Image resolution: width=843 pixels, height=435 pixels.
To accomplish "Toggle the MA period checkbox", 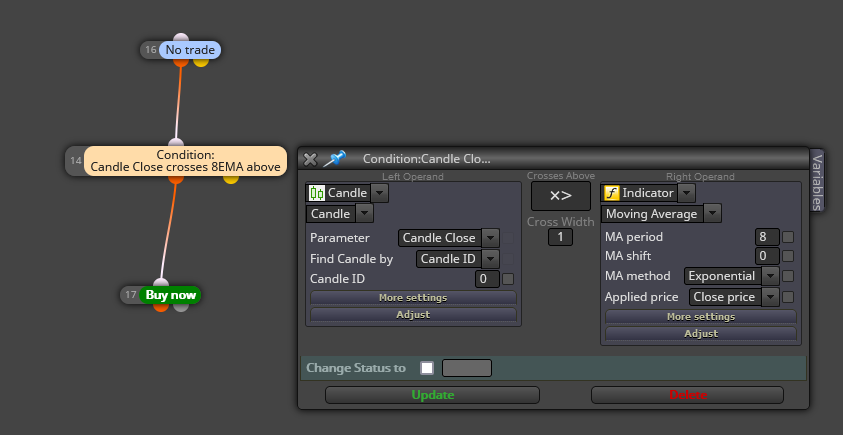I will [788, 237].
